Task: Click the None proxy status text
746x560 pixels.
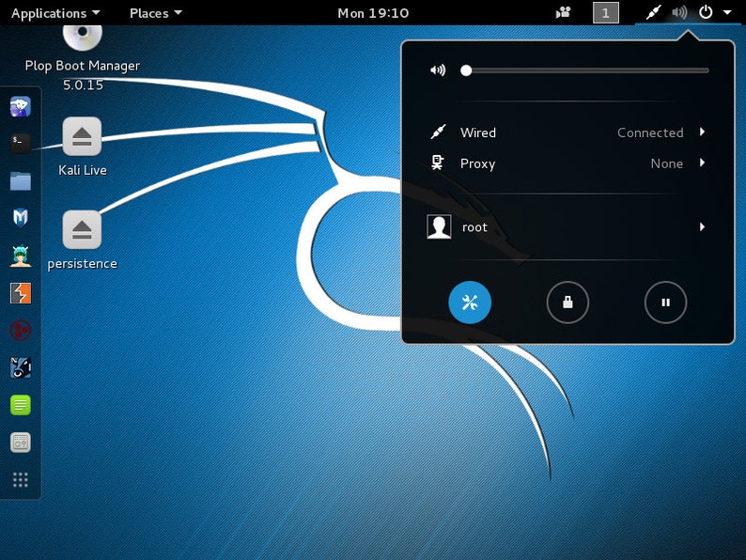Action: [x=667, y=163]
